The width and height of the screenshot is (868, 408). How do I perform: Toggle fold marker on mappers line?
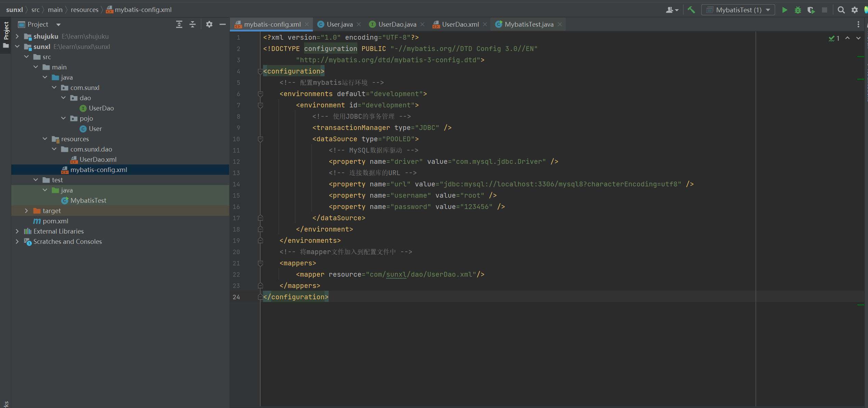coord(260,263)
